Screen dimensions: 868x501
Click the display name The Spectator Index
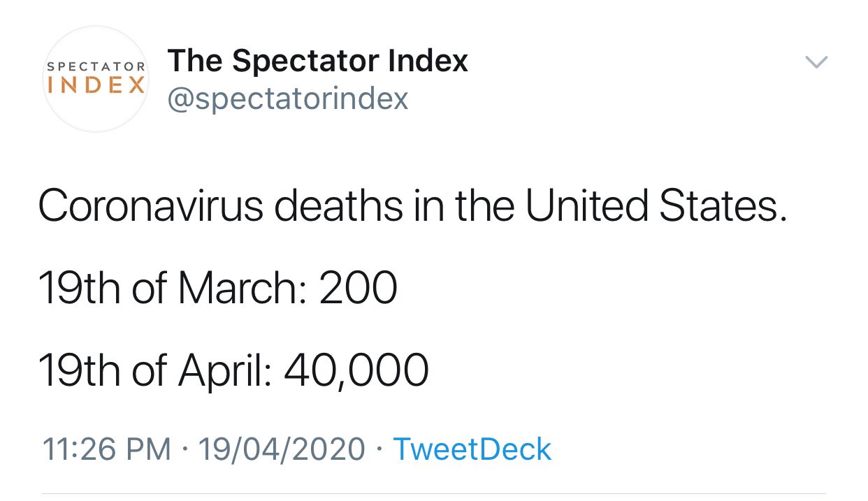[x=318, y=60]
